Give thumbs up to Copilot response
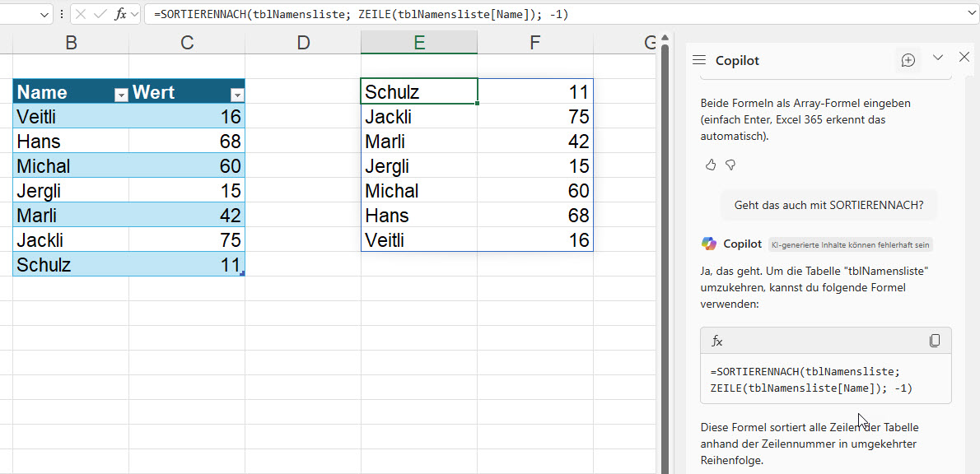Image resolution: width=980 pixels, height=474 pixels. pos(711,165)
